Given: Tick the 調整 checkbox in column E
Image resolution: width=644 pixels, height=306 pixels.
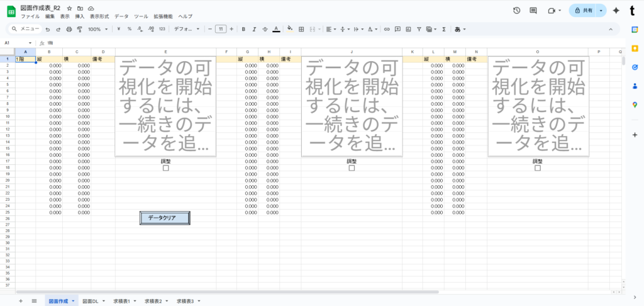Looking at the screenshot, I should pyautogui.click(x=166, y=168).
